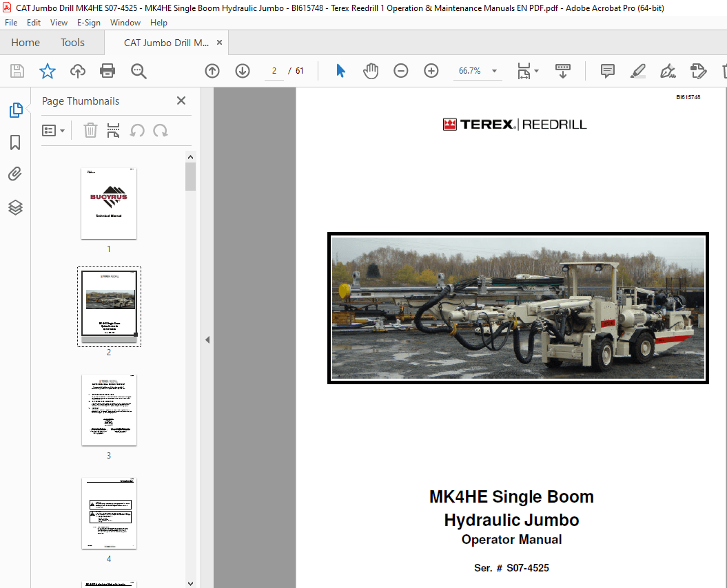This screenshot has width=727, height=588.
Task: Open the File menu
Action: tap(11, 23)
